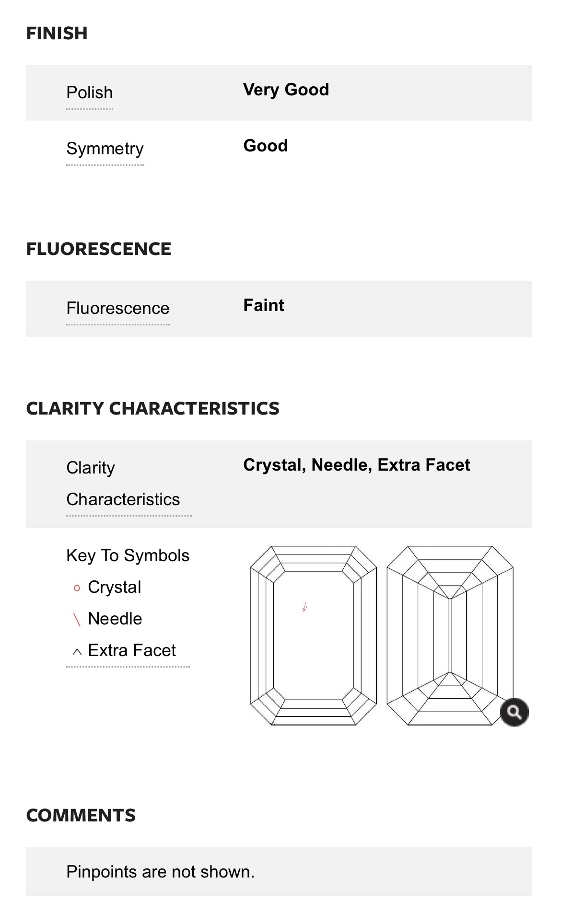The image size is (561, 924).
Task: Click the Clarity Characteristics label link
Action: [x=123, y=484]
